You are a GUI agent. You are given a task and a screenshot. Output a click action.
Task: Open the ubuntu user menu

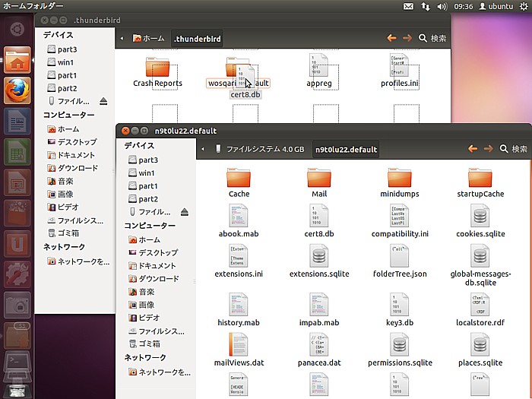[x=496, y=6]
